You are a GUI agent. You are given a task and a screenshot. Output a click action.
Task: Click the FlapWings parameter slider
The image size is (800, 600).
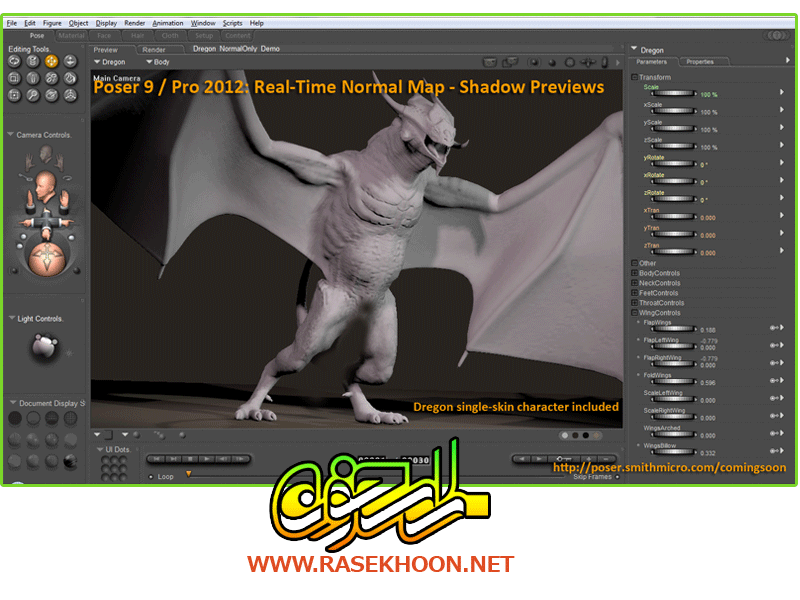[x=673, y=329]
